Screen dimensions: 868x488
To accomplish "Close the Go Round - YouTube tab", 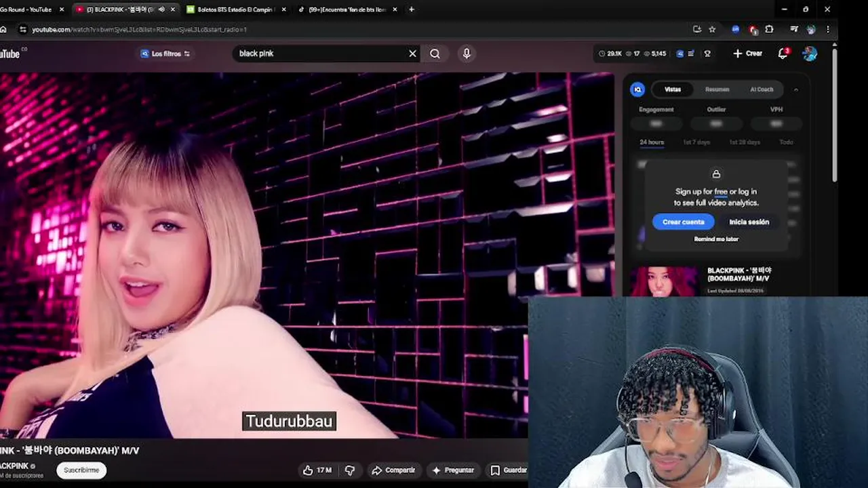I will tap(62, 9).
